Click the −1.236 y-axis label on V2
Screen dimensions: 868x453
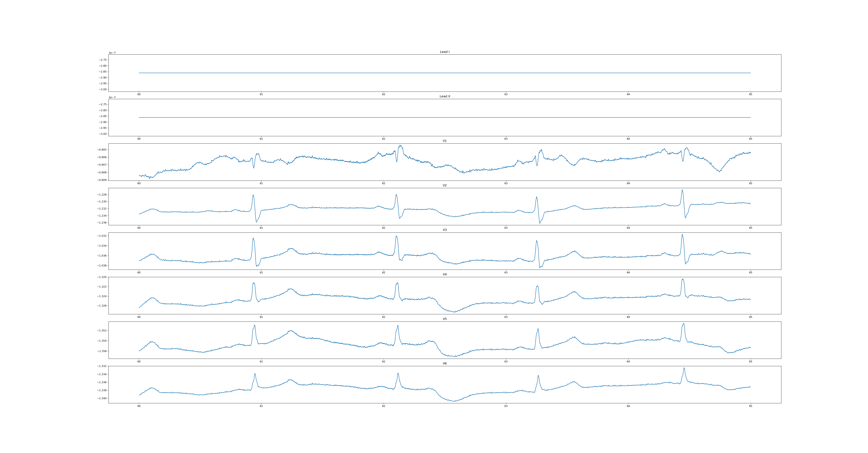(x=102, y=223)
